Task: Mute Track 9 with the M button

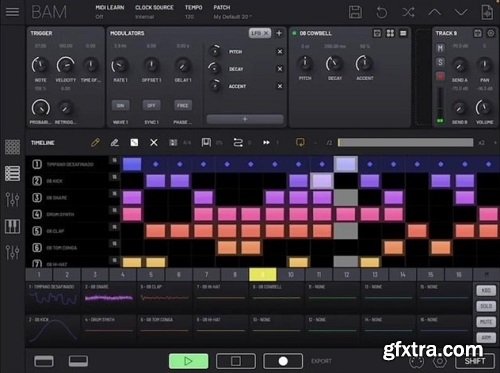Action: (440, 48)
